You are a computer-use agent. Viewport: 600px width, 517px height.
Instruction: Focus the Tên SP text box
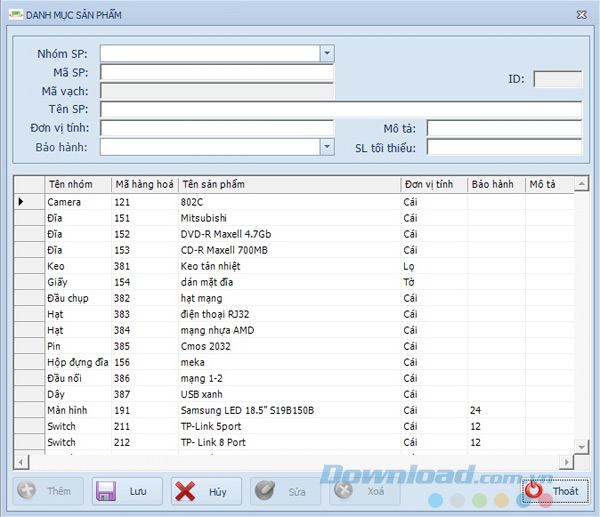click(x=340, y=109)
